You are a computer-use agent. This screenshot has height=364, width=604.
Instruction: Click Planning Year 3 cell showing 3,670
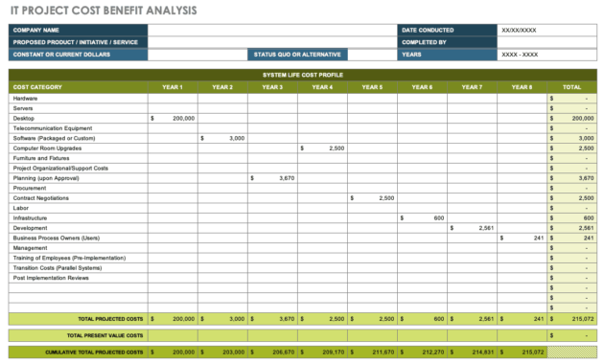coord(272,178)
